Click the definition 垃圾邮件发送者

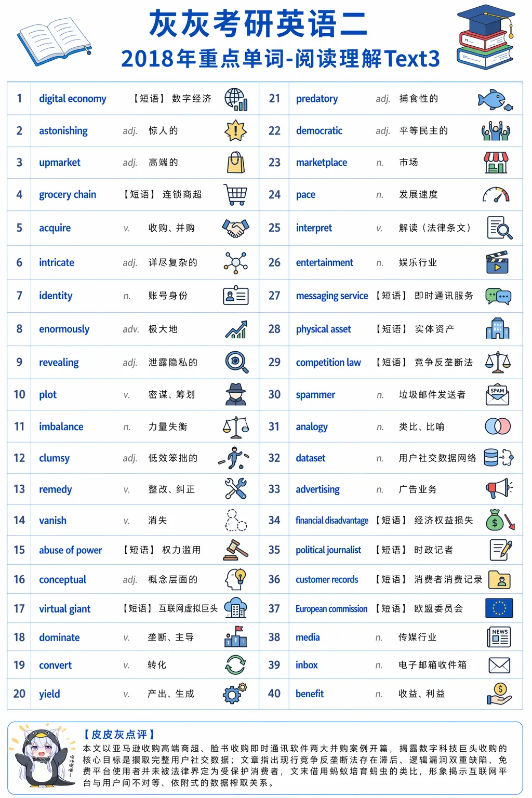click(x=432, y=395)
